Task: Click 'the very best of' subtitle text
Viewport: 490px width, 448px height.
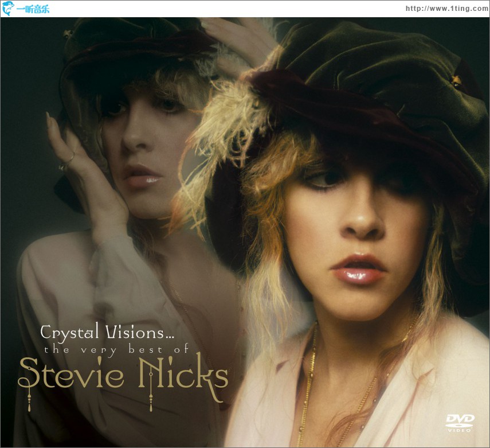Action: (116, 350)
